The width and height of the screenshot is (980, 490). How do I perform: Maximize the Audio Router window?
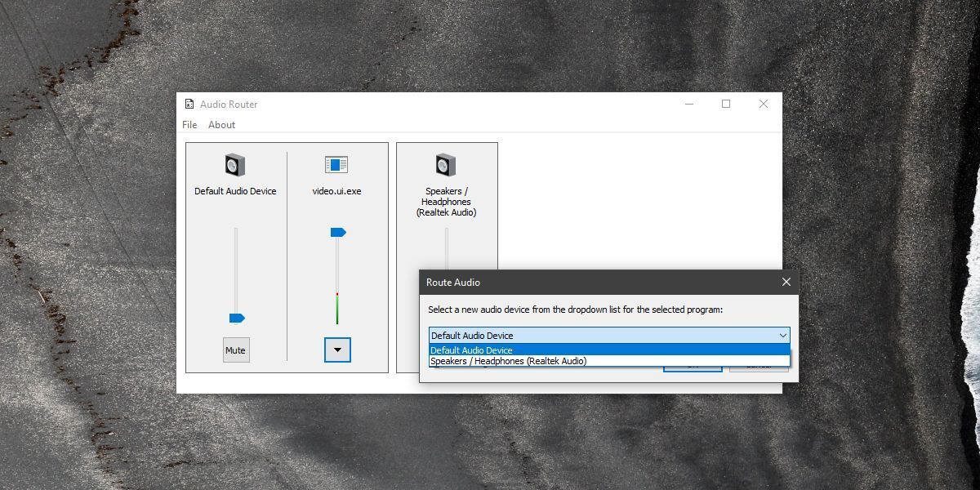click(x=726, y=105)
